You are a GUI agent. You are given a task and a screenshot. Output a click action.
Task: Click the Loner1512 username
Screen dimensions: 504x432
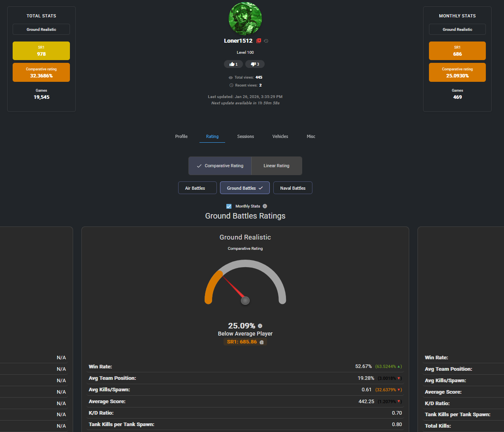(x=238, y=41)
